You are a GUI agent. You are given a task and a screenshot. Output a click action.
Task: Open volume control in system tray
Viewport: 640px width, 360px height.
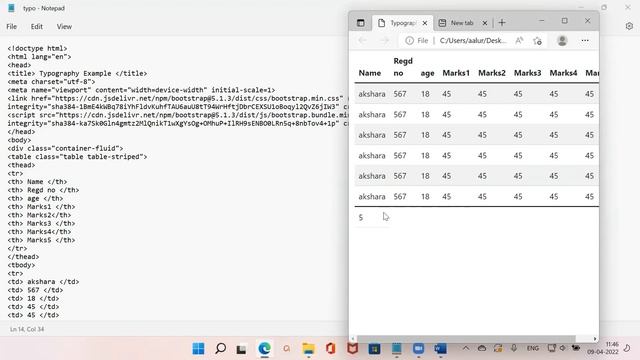[563, 348]
